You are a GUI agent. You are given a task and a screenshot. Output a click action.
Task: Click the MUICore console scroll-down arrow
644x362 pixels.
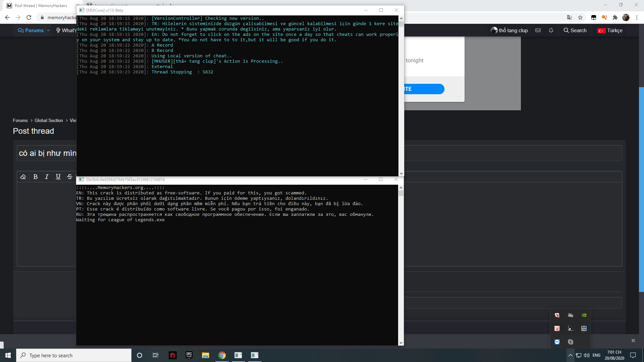coord(401,174)
